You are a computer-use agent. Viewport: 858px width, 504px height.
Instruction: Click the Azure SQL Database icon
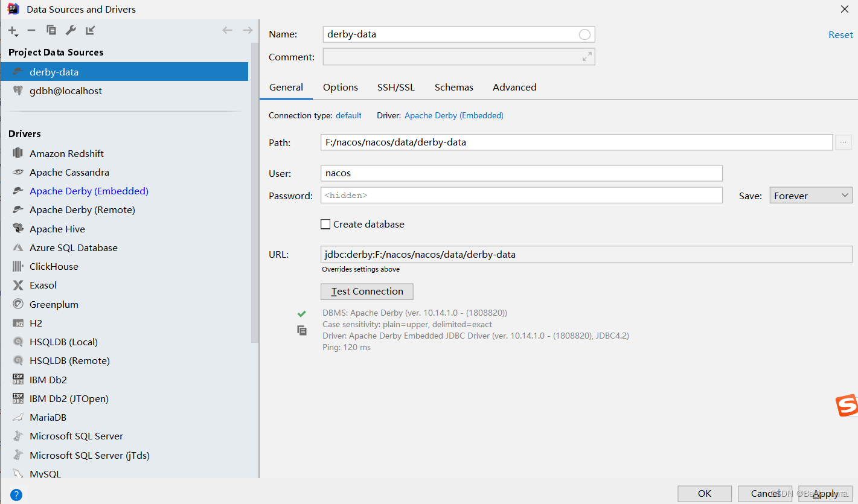[x=18, y=247]
